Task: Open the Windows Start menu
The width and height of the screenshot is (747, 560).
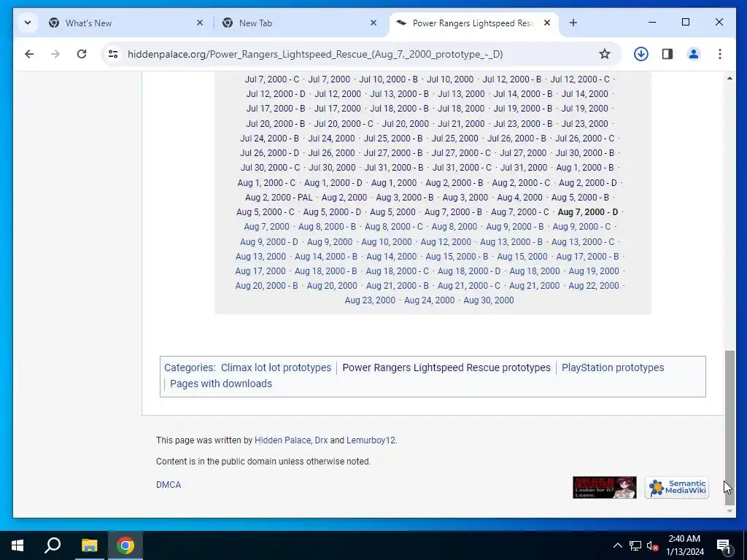Action: (18, 545)
